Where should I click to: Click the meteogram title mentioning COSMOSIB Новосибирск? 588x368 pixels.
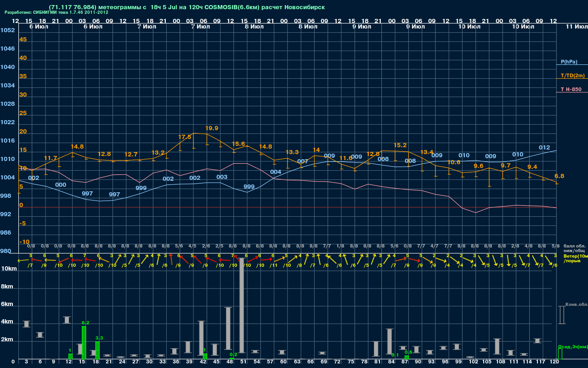coord(186,7)
